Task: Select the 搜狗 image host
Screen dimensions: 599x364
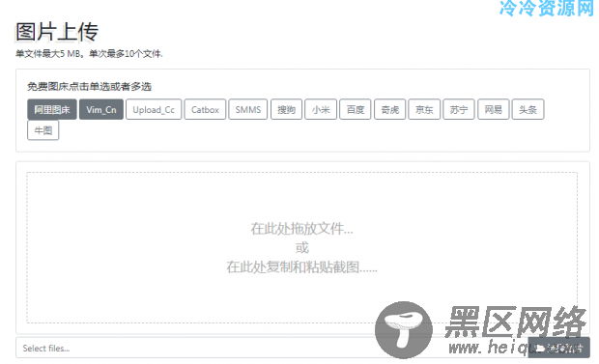Action: [287, 110]
